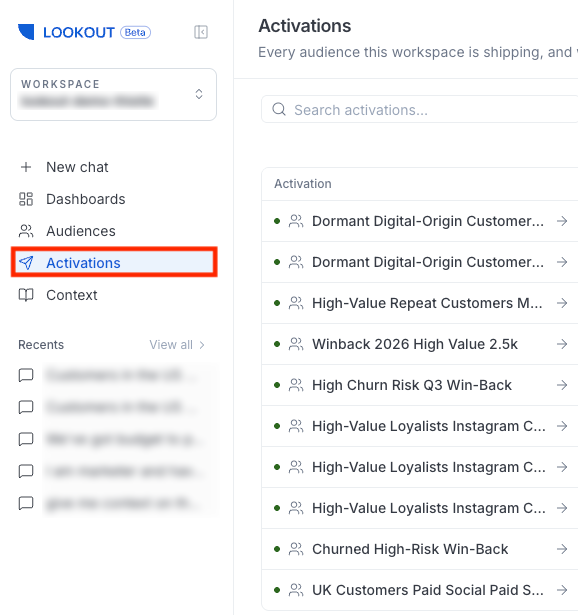The width and height of the screenshot is (578, 615).
Task: Open the Context section
Action: pyautogui.click(x=72, y=295)
